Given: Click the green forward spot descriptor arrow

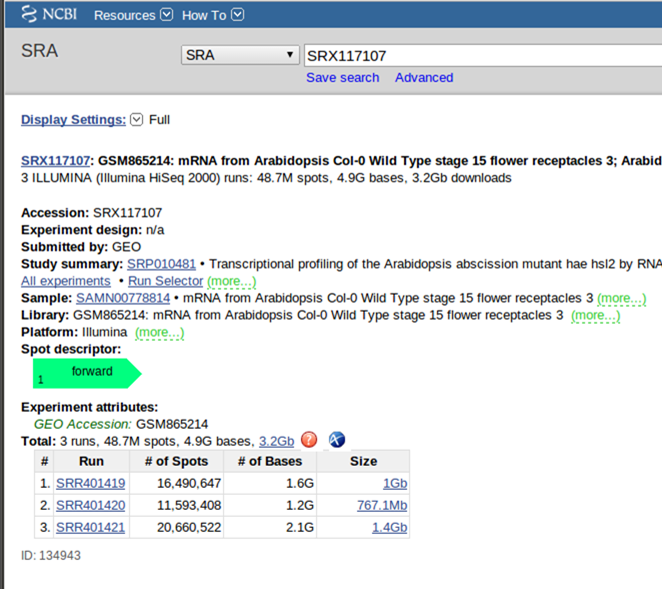Looking at the screenshot, I should 87,373.
